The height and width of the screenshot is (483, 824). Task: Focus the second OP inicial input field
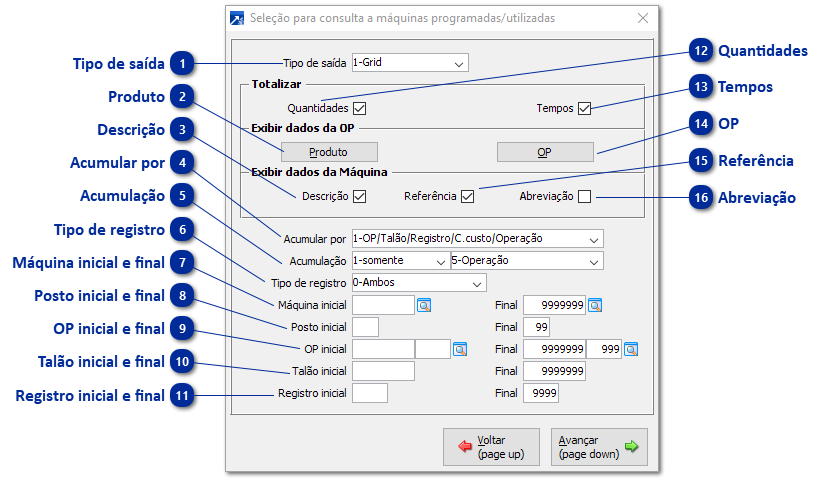point(433,349)
